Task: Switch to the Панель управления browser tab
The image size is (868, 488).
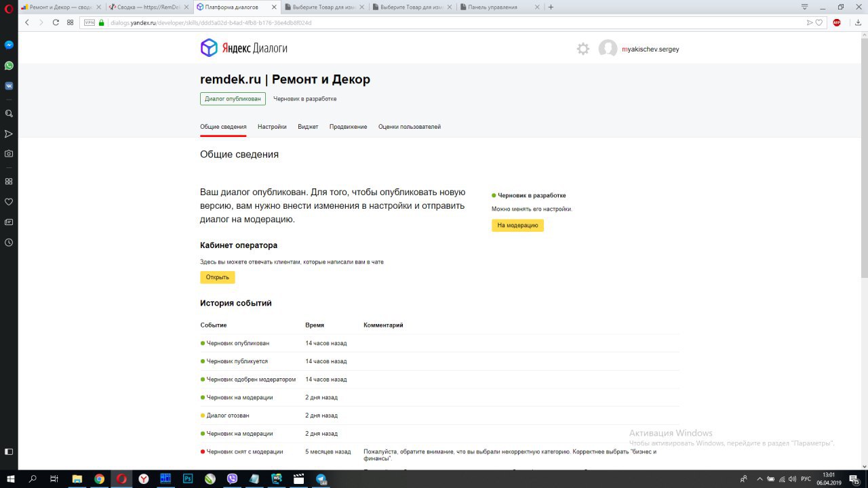Action: 500,7
